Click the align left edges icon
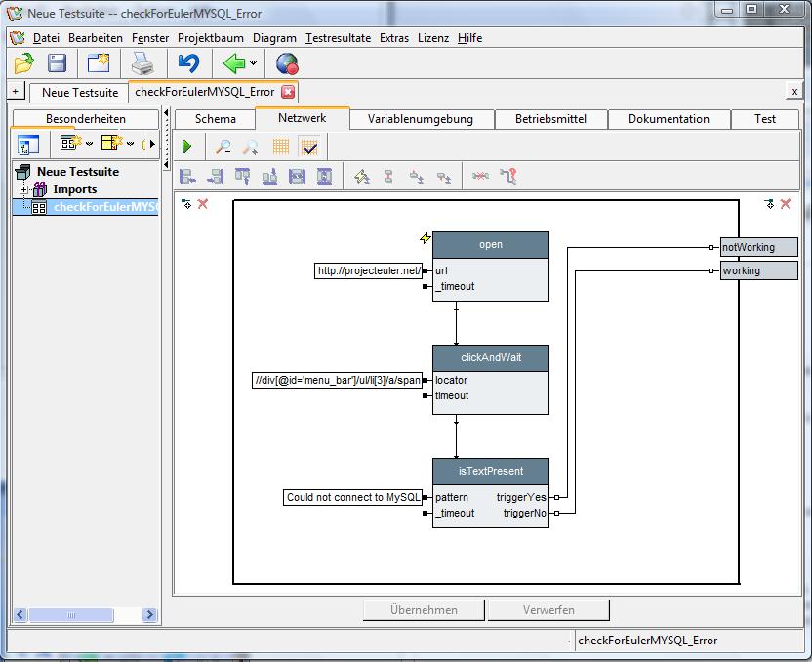This screenshot has height=662, width=812. [x=188, y=177]
